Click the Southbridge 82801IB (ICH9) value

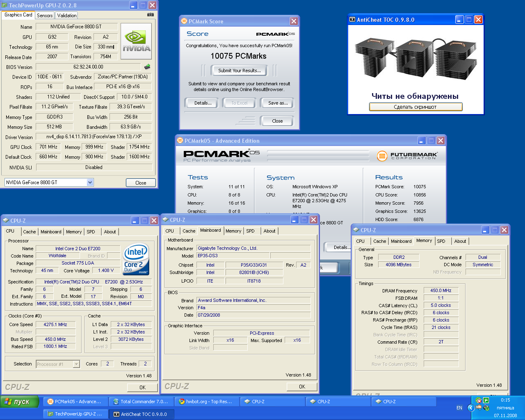(x=254, y=272)
